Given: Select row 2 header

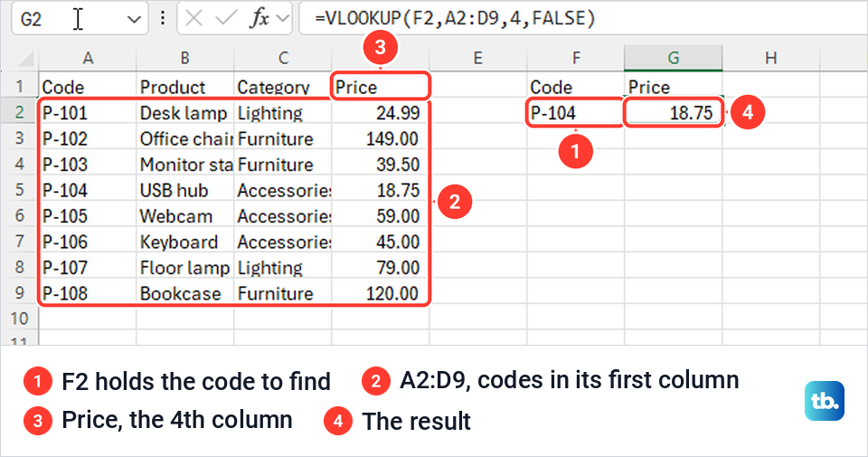Looking at the screenshot, I should (19, 112).
